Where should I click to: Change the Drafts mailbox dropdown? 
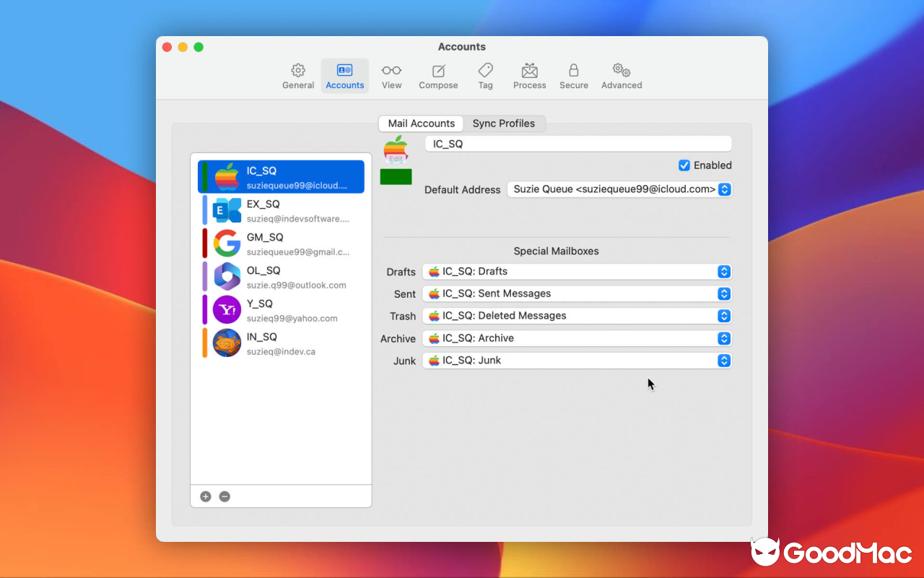(724, 272)
